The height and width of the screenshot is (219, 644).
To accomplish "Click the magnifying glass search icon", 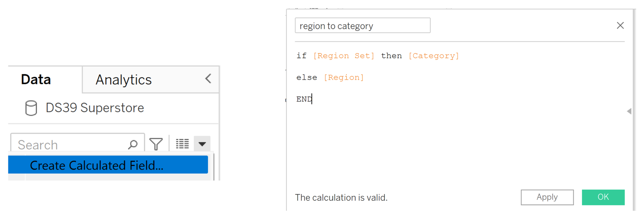I will [133, 144].
